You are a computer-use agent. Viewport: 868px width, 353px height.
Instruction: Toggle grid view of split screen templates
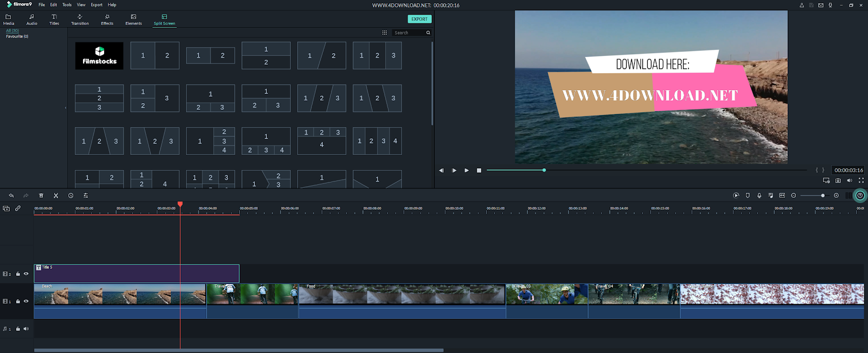tap(385, 33)
